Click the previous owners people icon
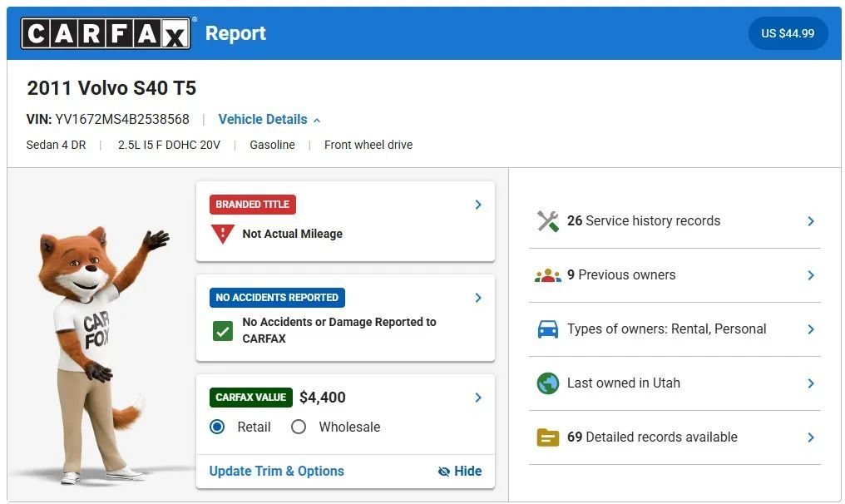 [x=547, y=275]
